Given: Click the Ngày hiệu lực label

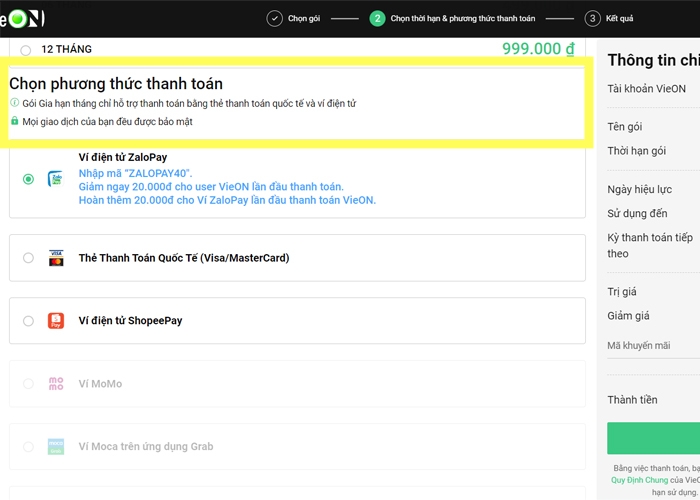Looking at the screenshot, I should [640, 189].
